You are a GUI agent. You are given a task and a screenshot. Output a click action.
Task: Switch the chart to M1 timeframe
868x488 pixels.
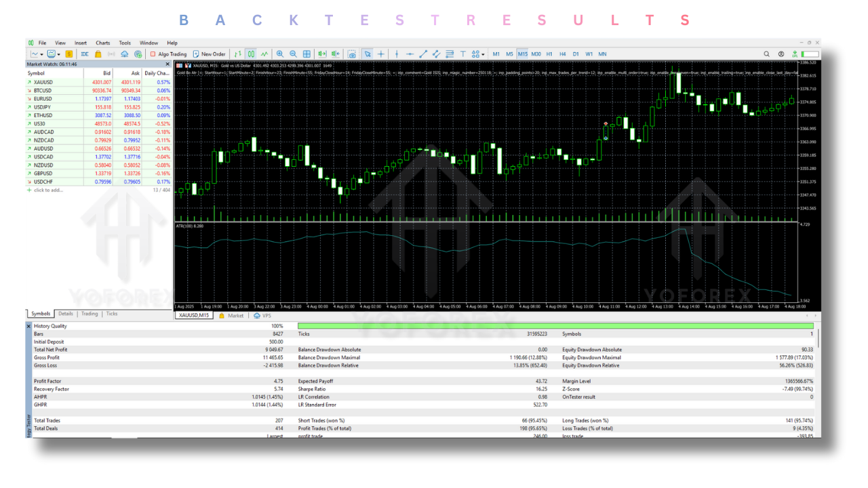click(x=496, y=54)
